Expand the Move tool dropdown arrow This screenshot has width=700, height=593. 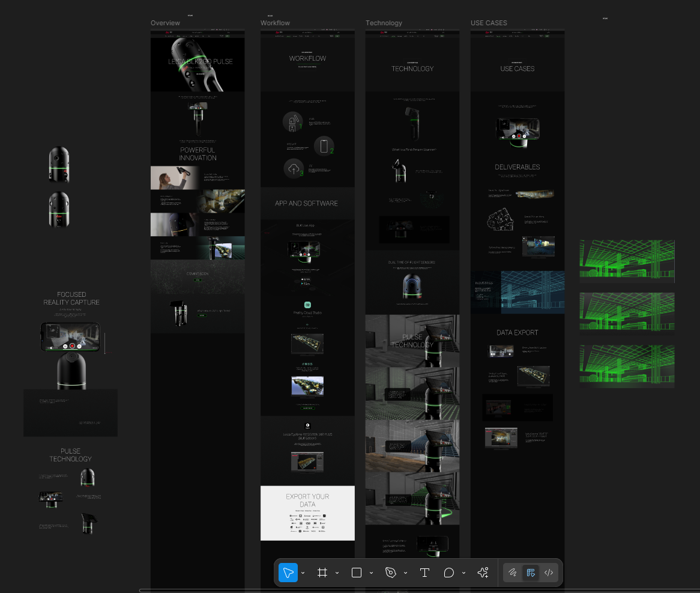tap(303, 573)
